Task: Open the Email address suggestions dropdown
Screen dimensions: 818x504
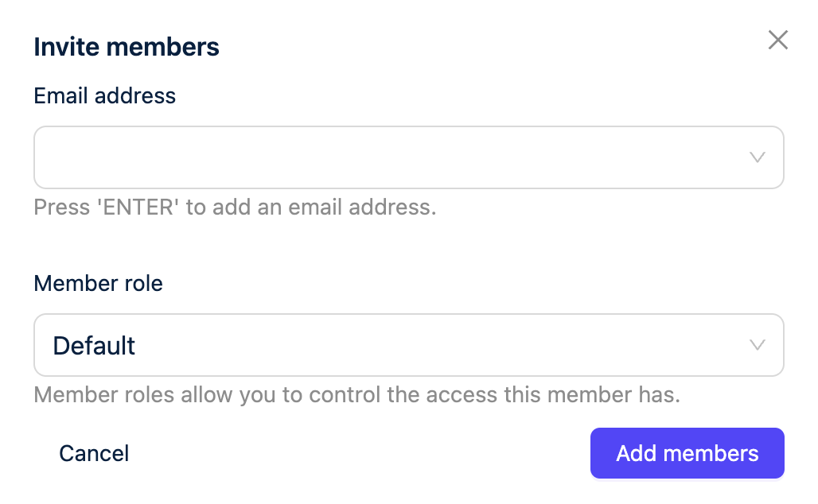Action: tap(758, 157)
